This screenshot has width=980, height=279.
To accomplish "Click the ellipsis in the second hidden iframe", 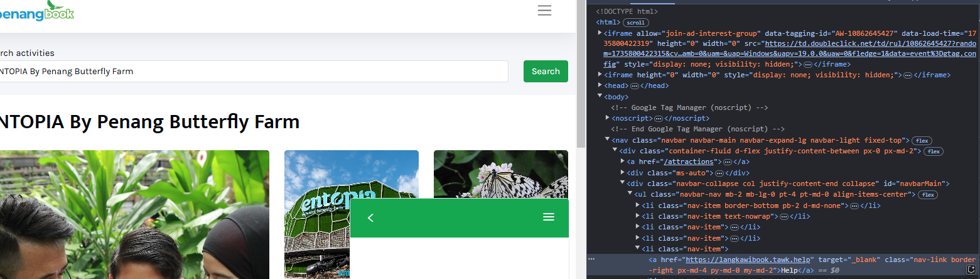I will 907,75.
